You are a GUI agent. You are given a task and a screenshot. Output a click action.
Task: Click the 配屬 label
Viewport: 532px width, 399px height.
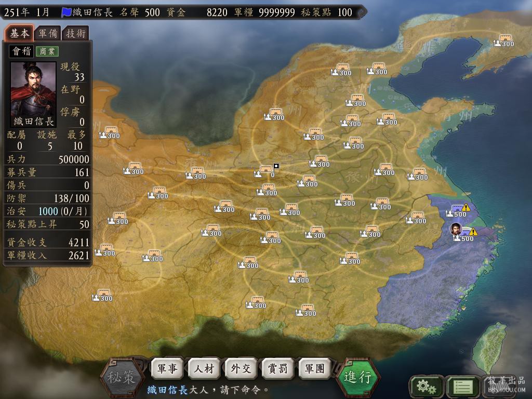click(16, 135)
